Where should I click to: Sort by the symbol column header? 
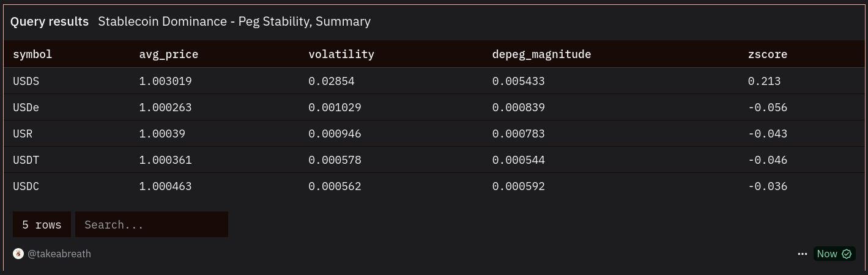[x=32, y=54]
